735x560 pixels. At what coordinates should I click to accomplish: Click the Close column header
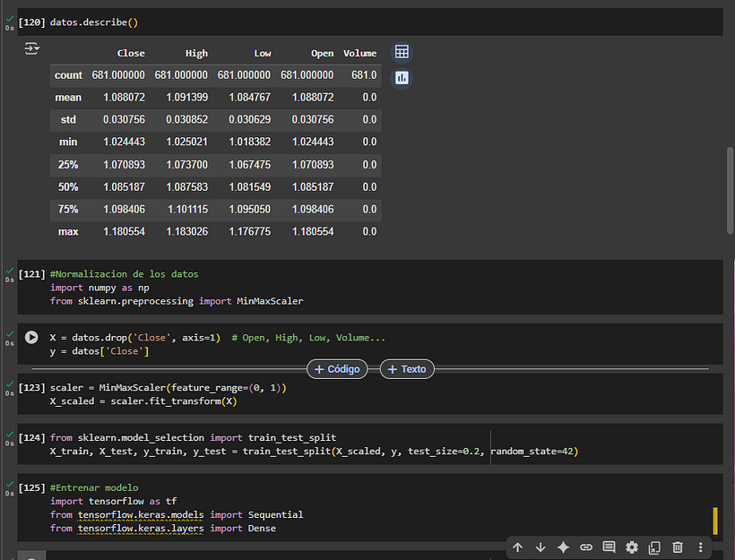pos(131,54)
